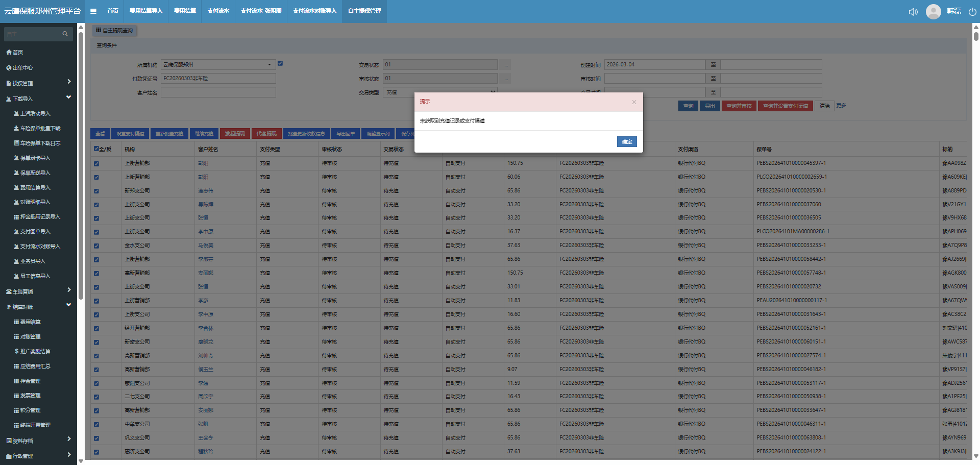Switch to the 费用结算导入 tab
The width and height of the screenshot is (980, 465).
pyautogui.click(x=146, y=11)
